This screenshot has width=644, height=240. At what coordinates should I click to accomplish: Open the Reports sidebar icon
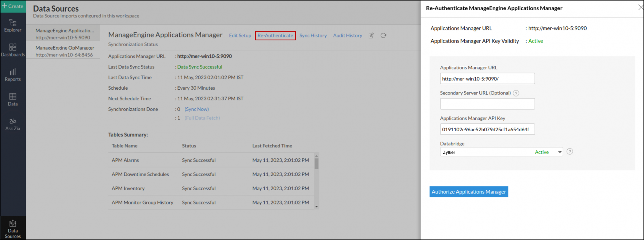pyautogui.click(x=13, y=75)
